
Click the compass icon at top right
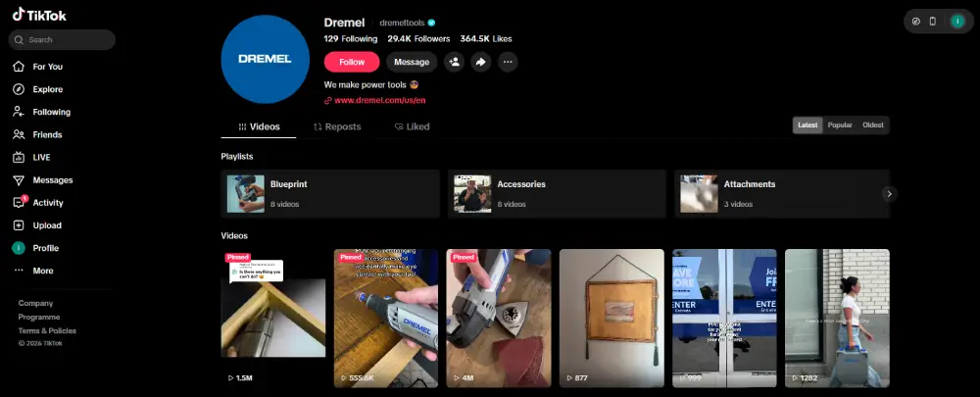(916, 22)
